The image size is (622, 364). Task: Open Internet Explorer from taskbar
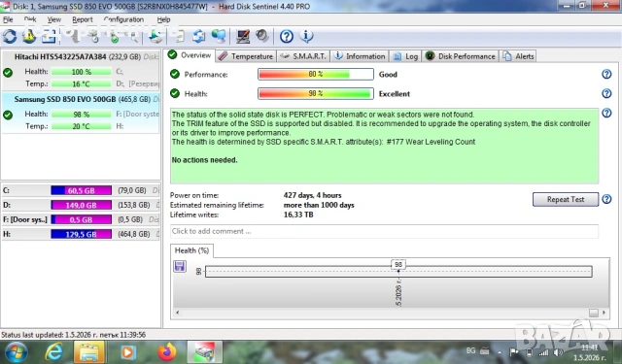(54, 352)
